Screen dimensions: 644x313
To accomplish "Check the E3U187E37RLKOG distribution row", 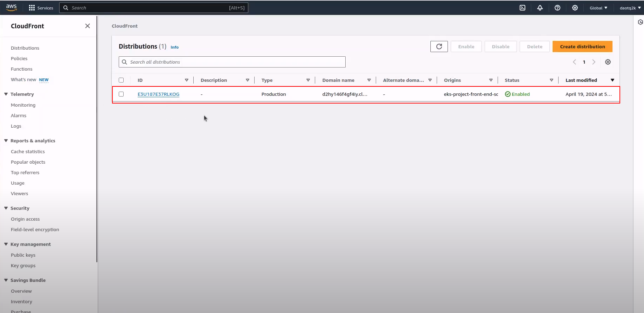I will (x=121, y=94).
